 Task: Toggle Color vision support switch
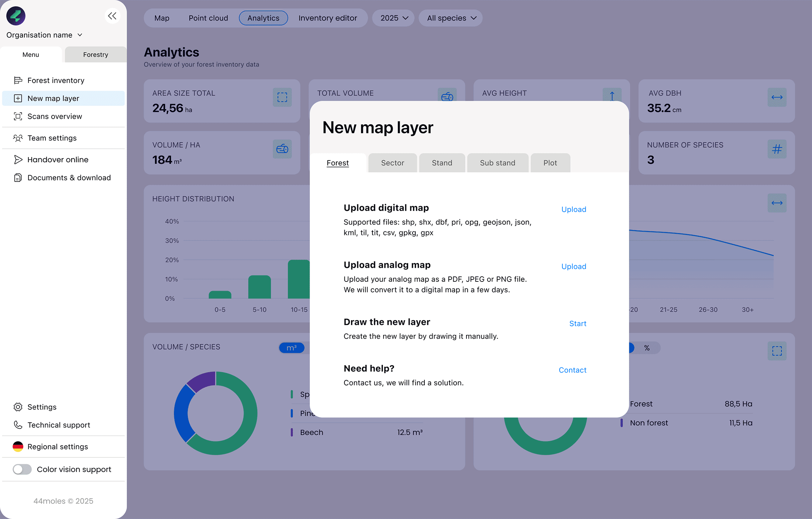click(22, 469)
